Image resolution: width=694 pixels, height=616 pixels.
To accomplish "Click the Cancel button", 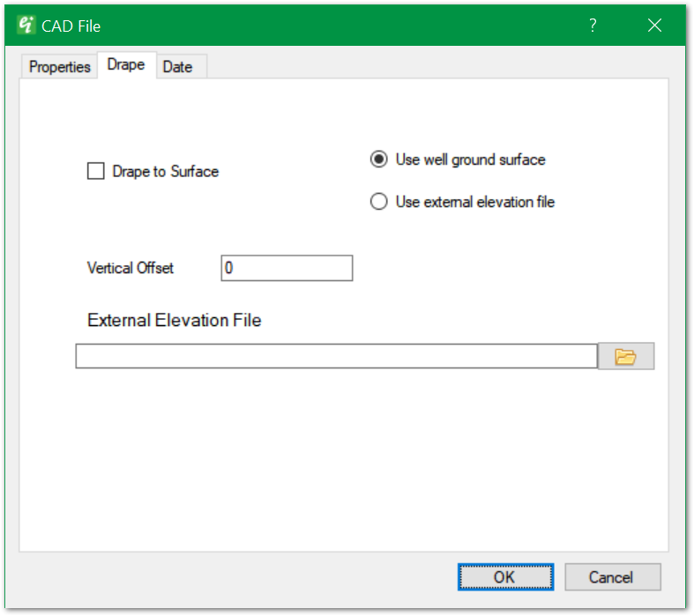I will click(x=610, y=577).
